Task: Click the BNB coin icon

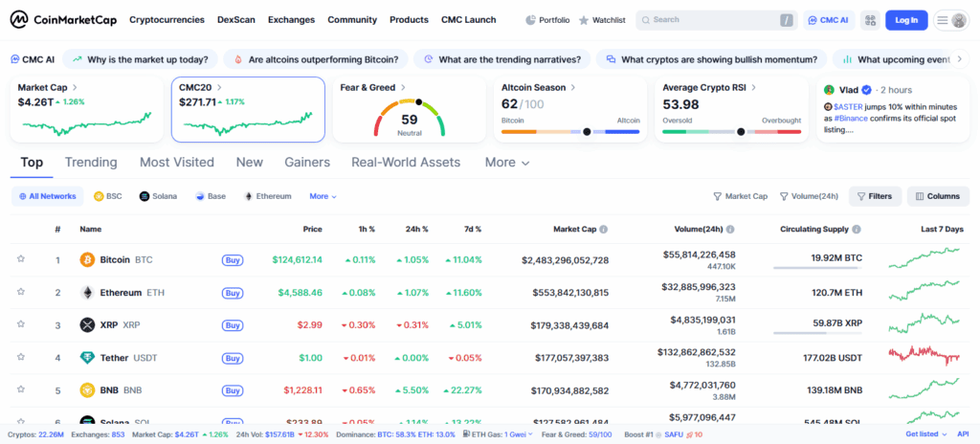Action: pyautogui.click(x=87, y=390)
